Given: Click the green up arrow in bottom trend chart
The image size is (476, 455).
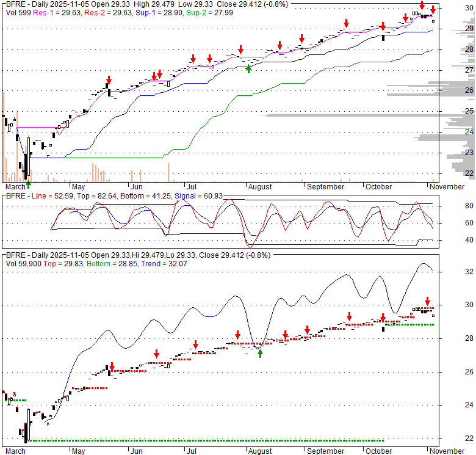Looking at the screenshot, I should coord(260,353).
